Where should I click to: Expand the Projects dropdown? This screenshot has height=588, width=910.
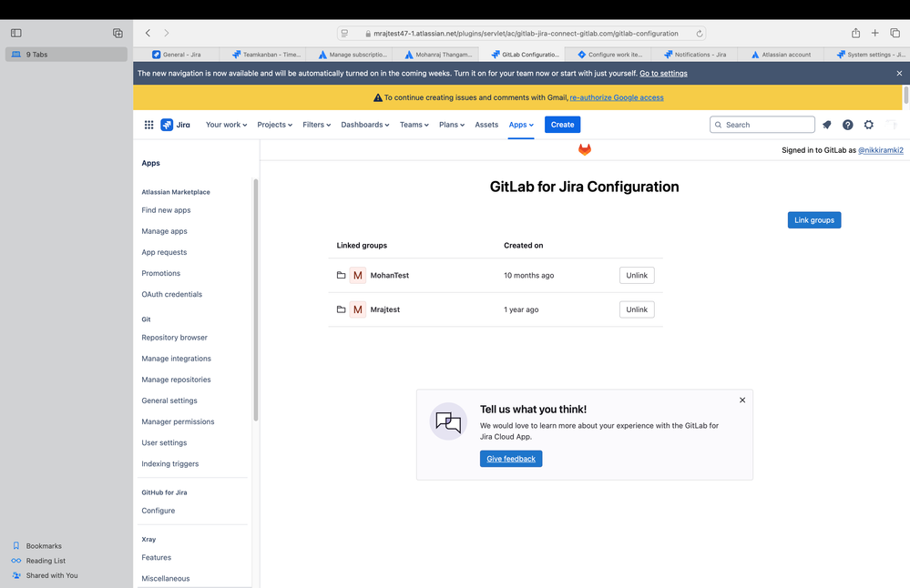[x=274, y=125]
